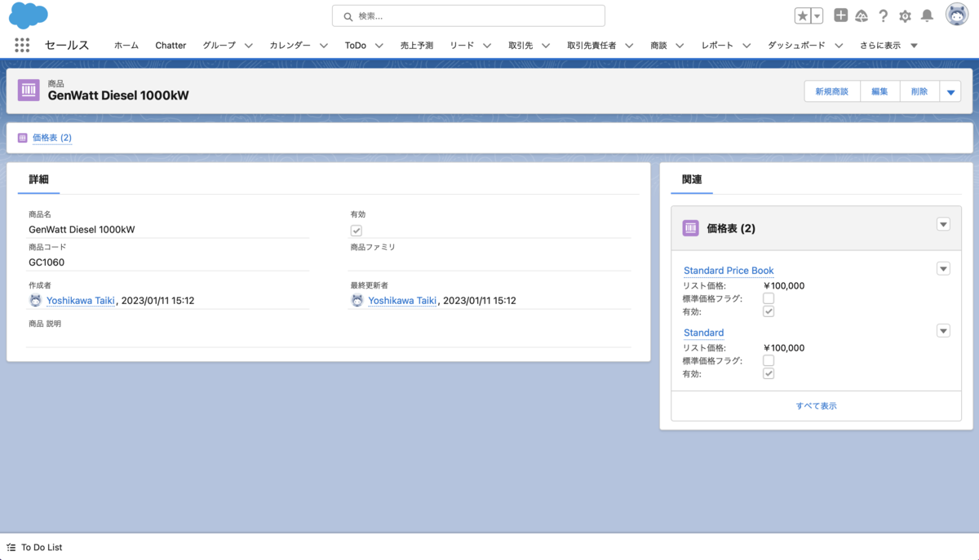Click the 編集 button
The width and height of the screenshot is (979, 560).
[x=879, y=91]
